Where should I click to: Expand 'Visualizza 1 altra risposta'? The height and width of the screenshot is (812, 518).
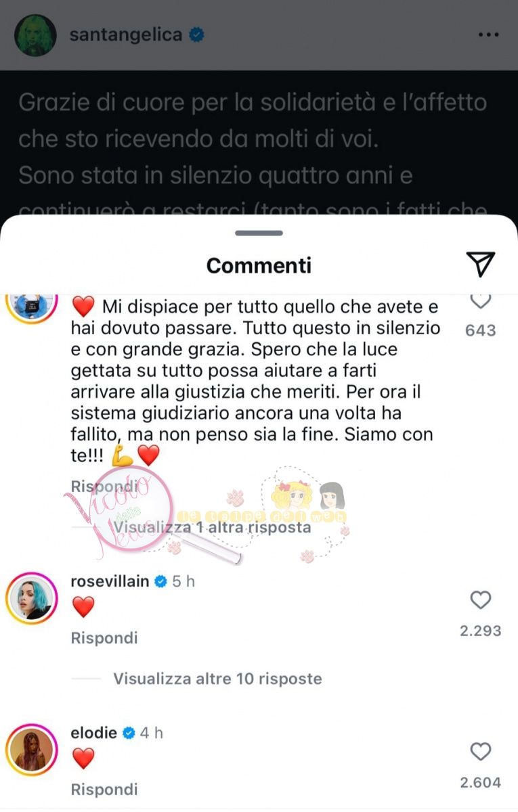pos(212,527)
